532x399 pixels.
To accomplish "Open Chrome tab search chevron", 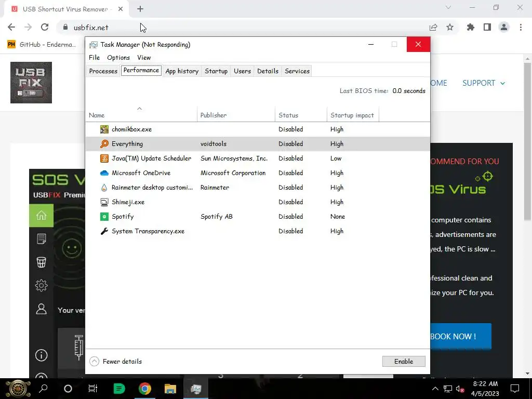I will pyautogui.click(x=448, y=7).
